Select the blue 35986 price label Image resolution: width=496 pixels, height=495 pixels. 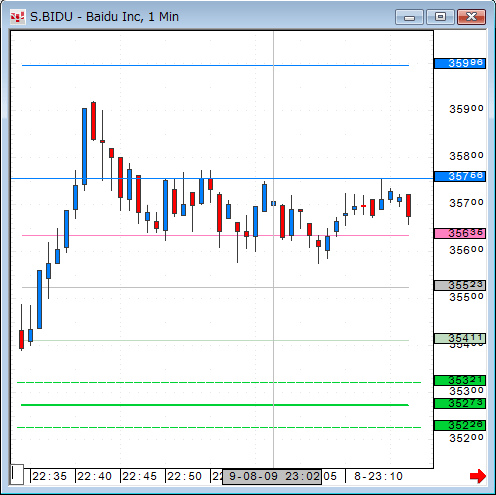point(460,63)
